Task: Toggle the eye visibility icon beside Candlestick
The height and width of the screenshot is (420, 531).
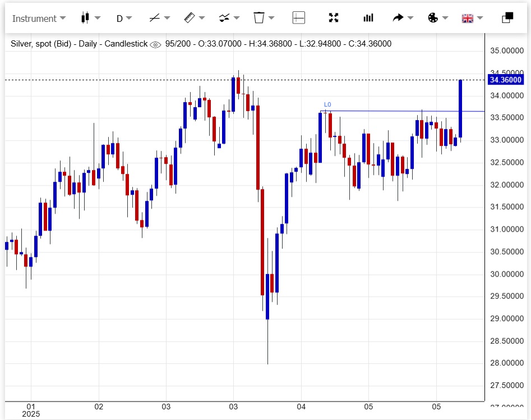Action: point(156,44)
